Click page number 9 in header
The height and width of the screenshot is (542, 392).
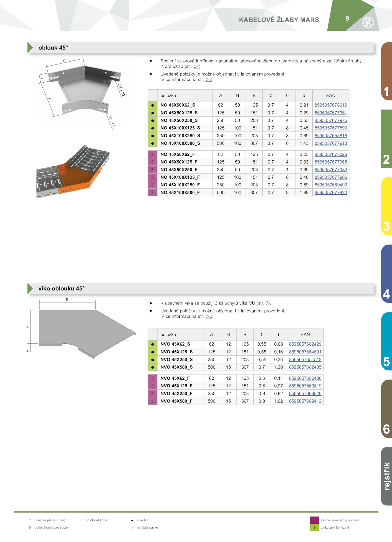(x=347, y=19)
